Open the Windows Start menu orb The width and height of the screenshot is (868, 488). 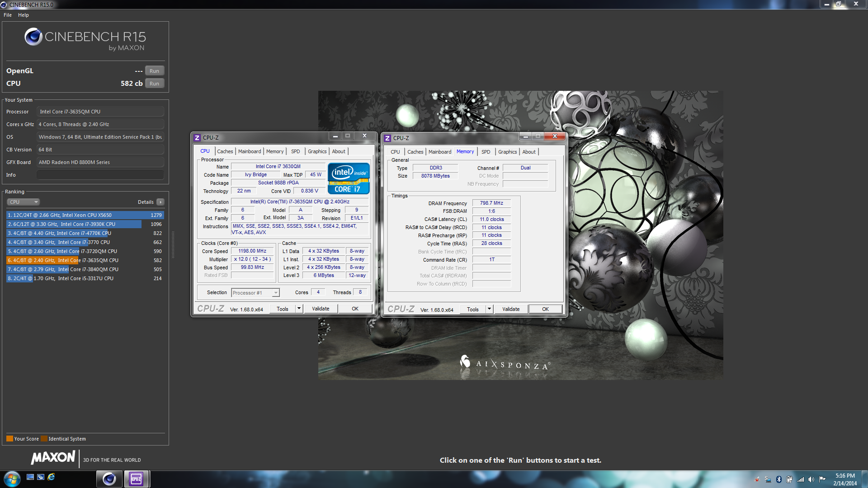click(x=12, y=479)
